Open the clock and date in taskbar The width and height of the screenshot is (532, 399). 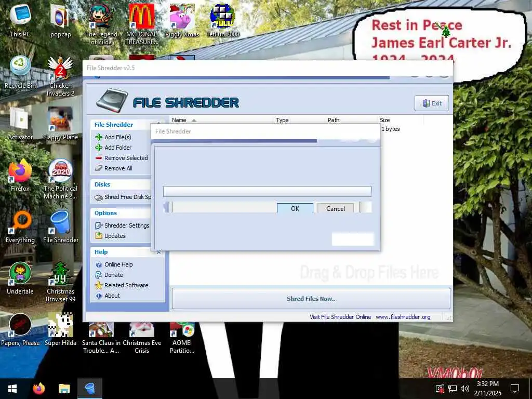(x=487, y=389)
